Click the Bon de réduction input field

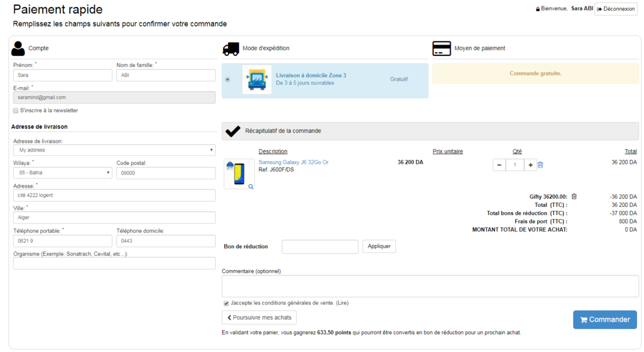point(320,247)
